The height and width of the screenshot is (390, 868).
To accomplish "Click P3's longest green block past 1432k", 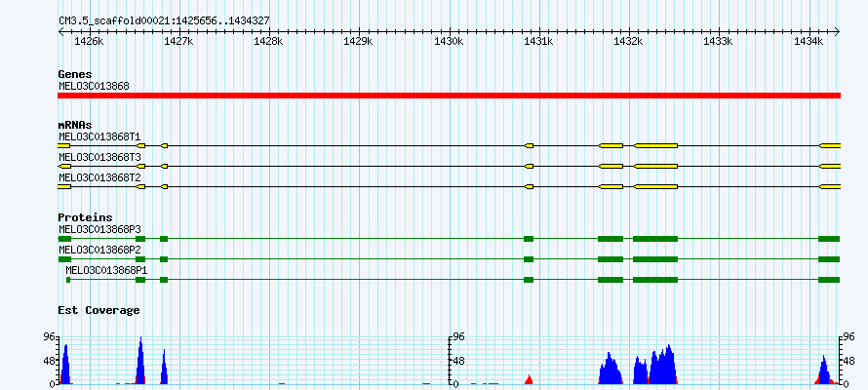I will tap(655, 239).
